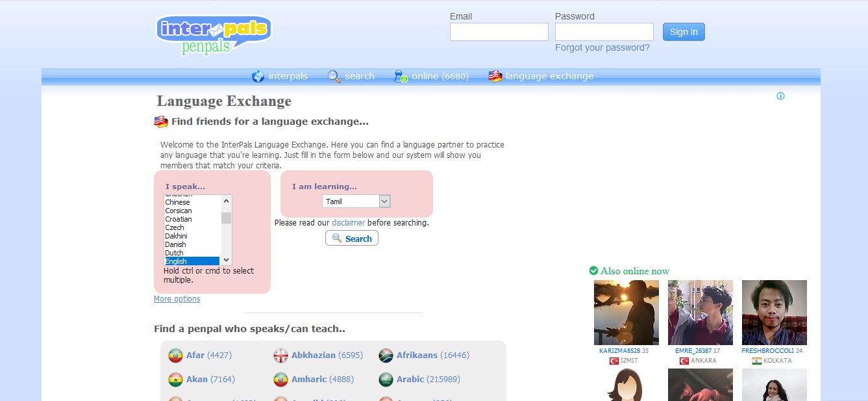The image size is (868, 401).
Task: Click the interpals menu item in the navigation bar
Action: (287, 76)
